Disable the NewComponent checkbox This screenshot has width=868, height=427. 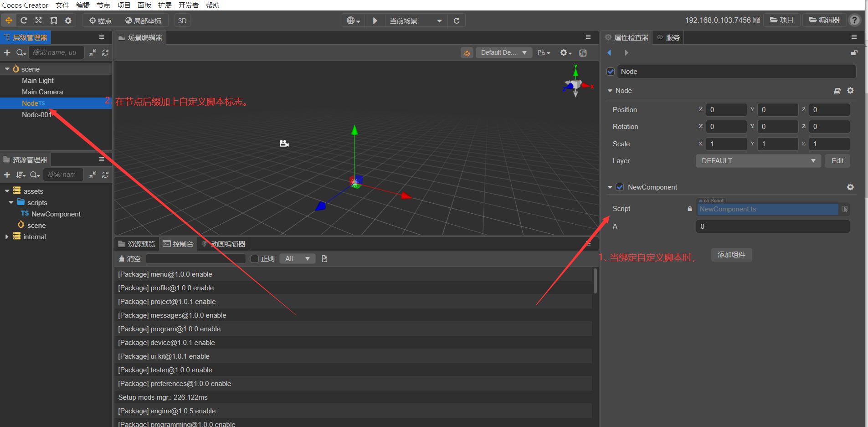[x=620, y=187]
